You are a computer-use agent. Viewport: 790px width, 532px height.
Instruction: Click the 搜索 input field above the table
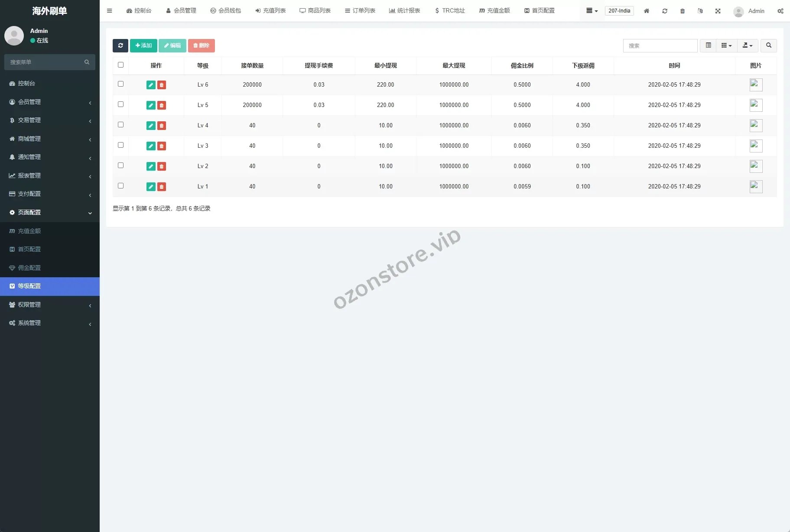pyautogui.click(x=660, y=45)
